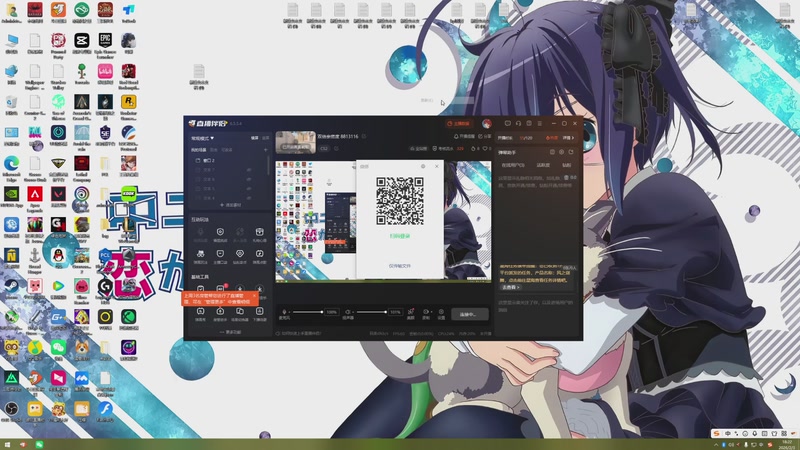
Task: Open the 常规模式 mode dropdown
Action: [203, 138]
